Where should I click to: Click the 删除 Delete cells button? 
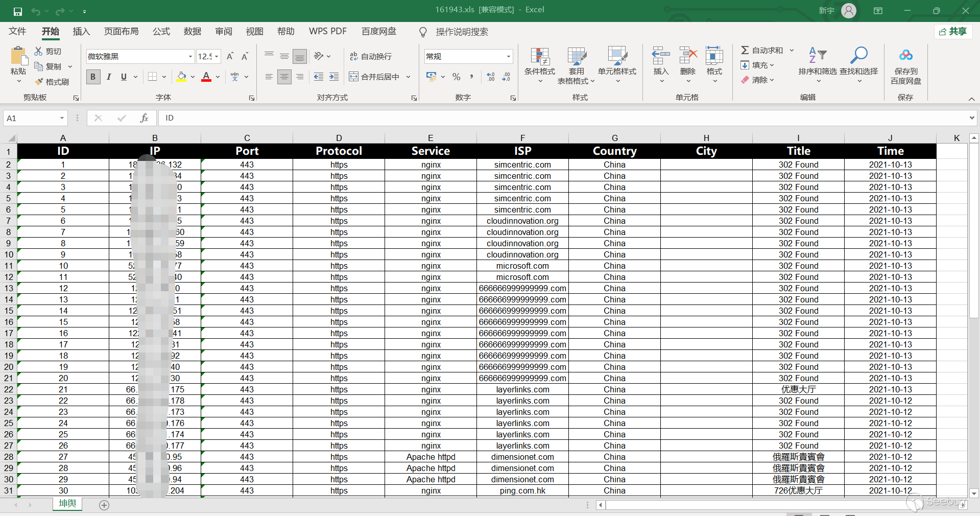coord(688,65)
